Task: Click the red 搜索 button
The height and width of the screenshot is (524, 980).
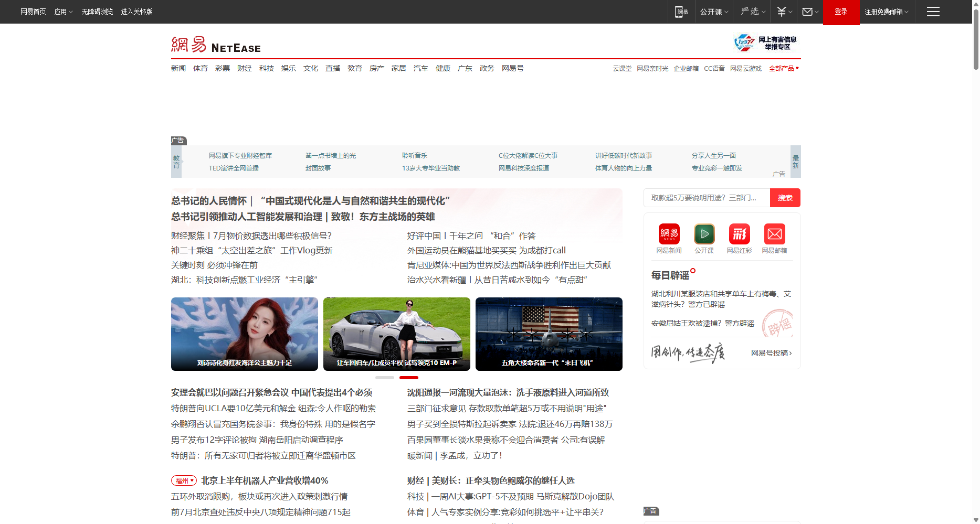Action: [x=785, y=198]
